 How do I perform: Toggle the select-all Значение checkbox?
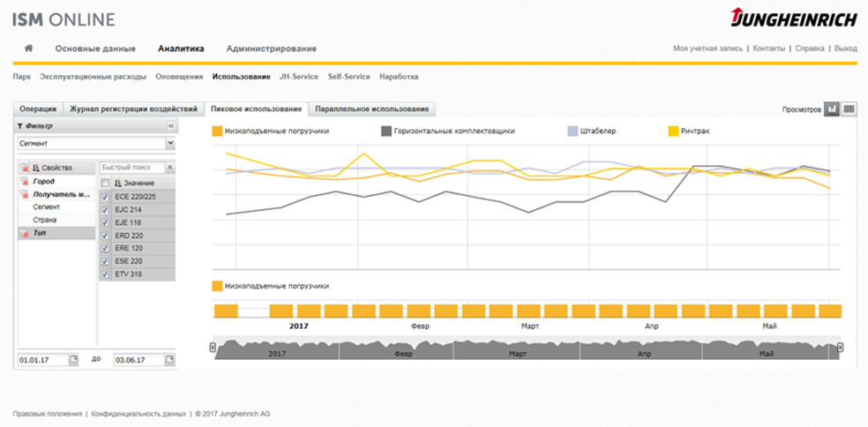pos(105,183)
